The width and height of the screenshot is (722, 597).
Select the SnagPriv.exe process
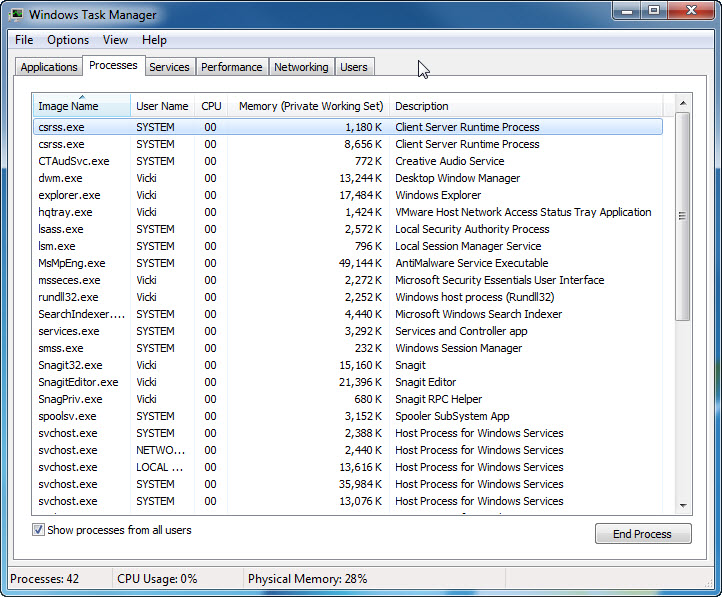click(348, 400)
